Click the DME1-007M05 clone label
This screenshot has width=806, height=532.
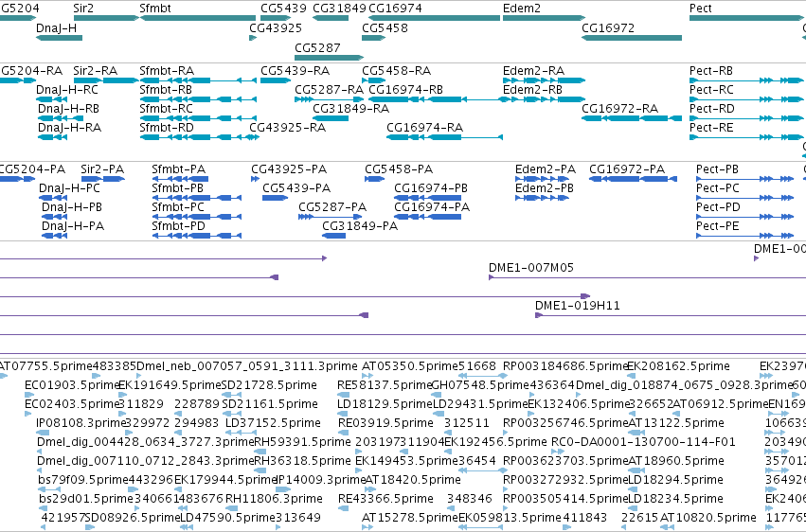531,268
